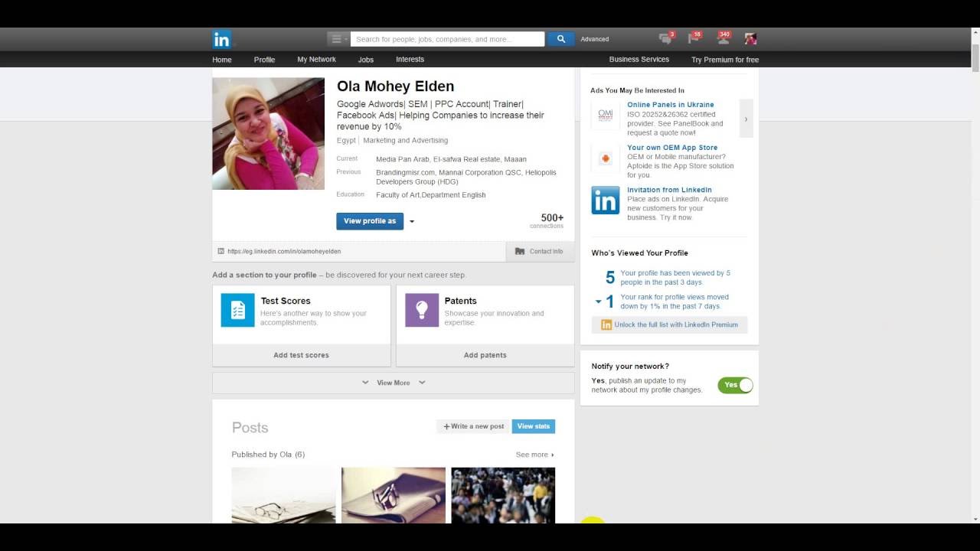This screenshot has width=980, height=551.
Task: Click the blue search magnifier button
Action: [560, 39]
